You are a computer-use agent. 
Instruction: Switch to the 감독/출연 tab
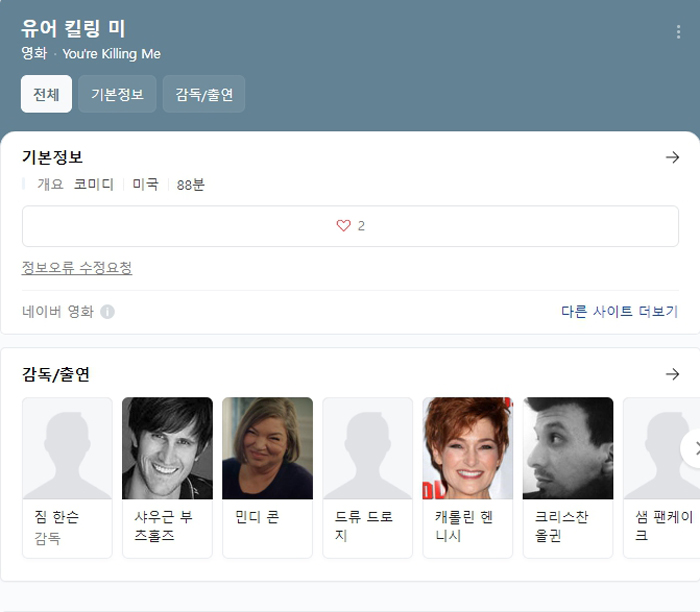coord(204,94)
